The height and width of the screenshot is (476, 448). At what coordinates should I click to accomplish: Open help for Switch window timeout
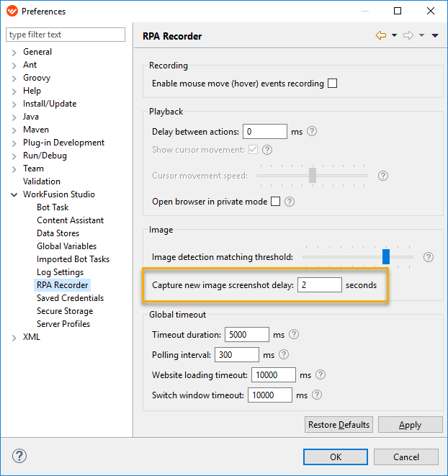(317, 395)
